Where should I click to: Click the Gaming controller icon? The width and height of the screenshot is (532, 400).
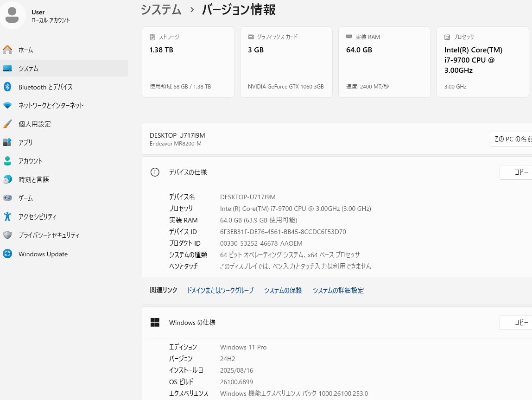coord(7,198)
